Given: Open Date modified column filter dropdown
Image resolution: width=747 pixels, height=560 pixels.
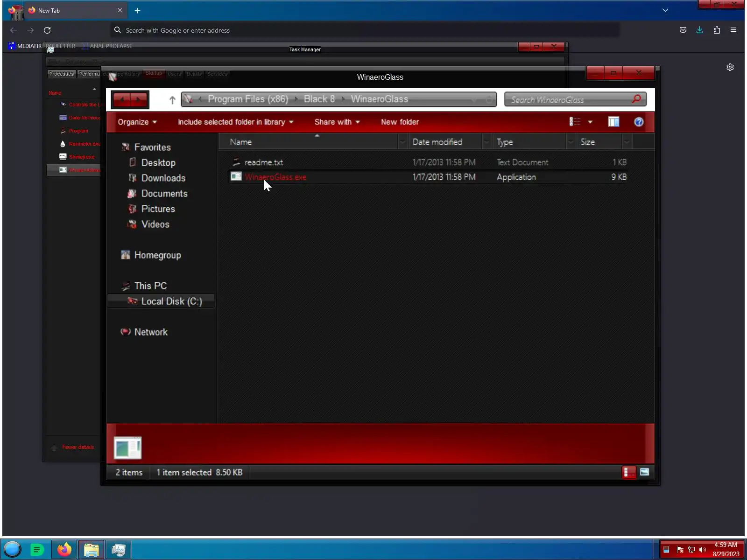Looking at the screenshot, I should 486,142.
